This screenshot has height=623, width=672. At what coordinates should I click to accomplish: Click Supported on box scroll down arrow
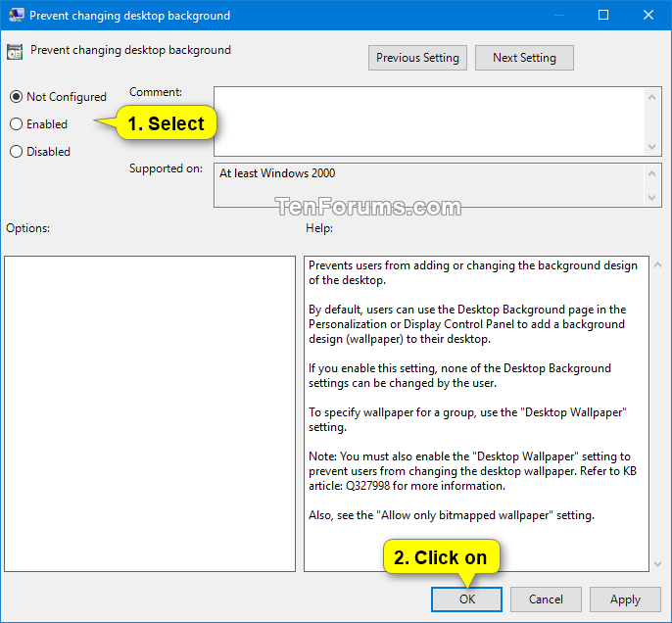pyautogui.click(x=651, y=198)
